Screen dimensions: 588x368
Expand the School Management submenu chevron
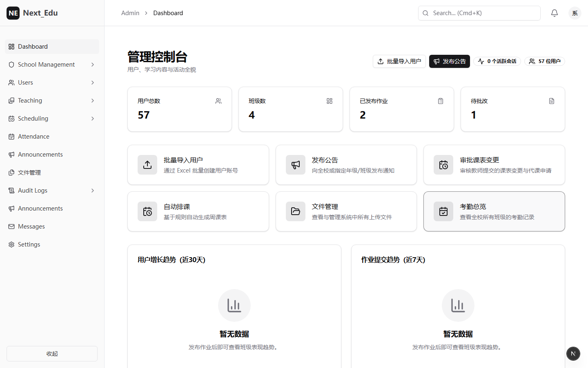[93, 65]
